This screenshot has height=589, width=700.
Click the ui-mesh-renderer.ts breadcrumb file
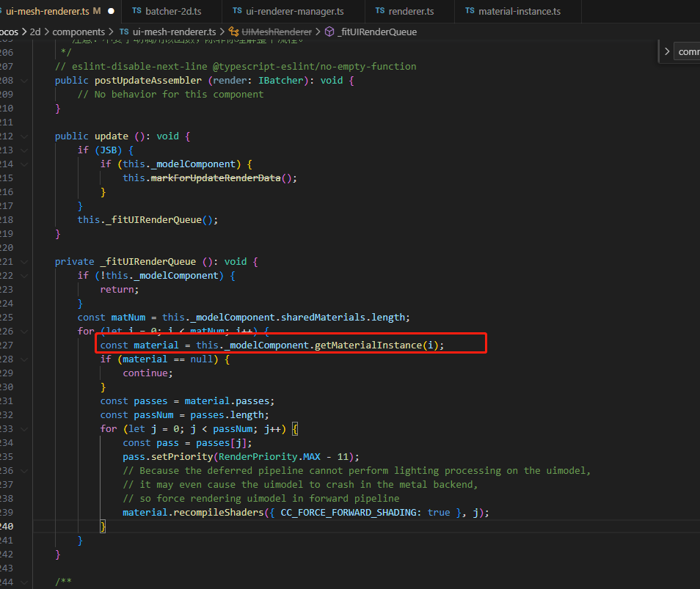pos(174,32)
